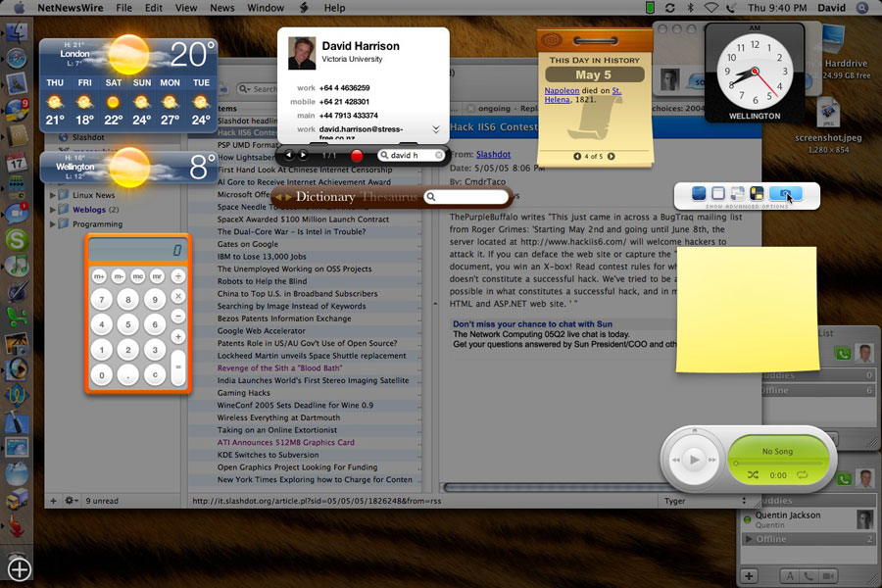This screenshot has height=588, width=882.
Task: Clear the 'david h' search text
Action: (x=439, y=155)
